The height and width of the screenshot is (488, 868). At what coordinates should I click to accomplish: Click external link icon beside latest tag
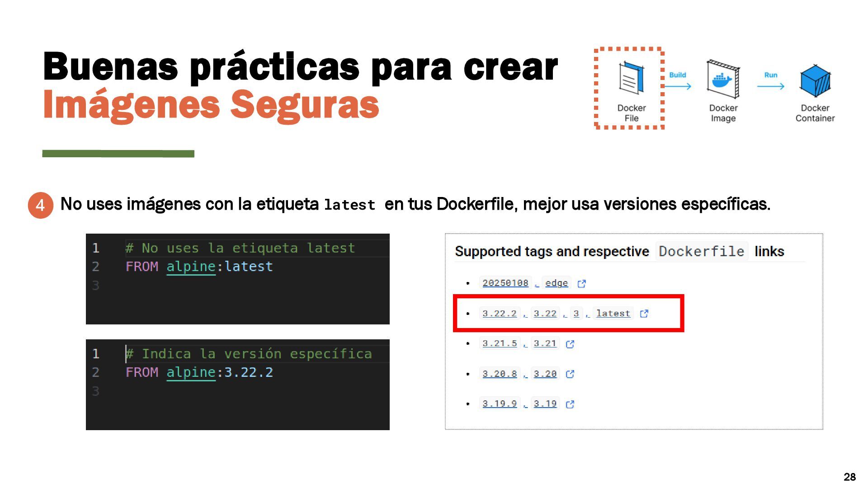coord(644,314)
